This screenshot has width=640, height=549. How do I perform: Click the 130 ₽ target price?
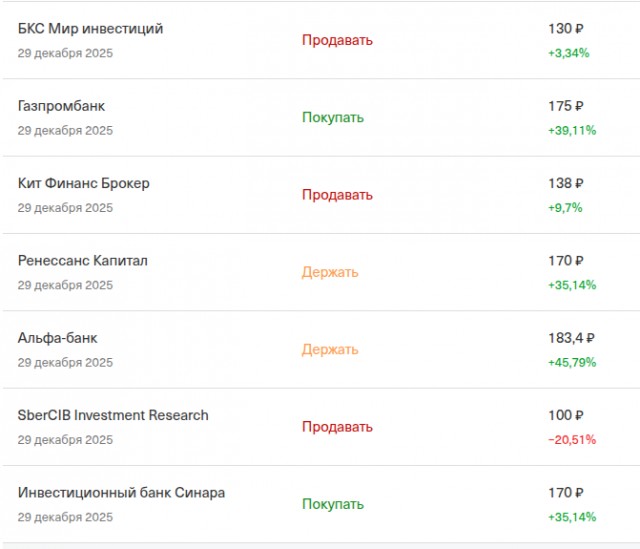566,29
